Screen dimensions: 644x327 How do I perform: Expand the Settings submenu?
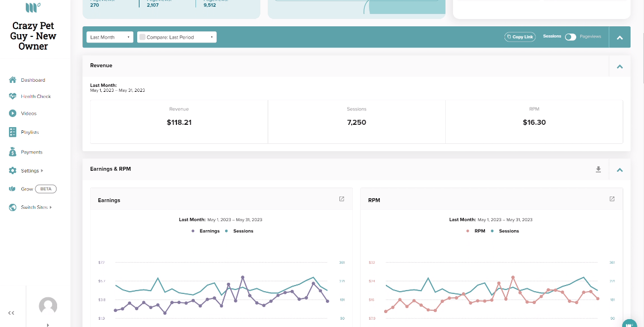point(42,170)
